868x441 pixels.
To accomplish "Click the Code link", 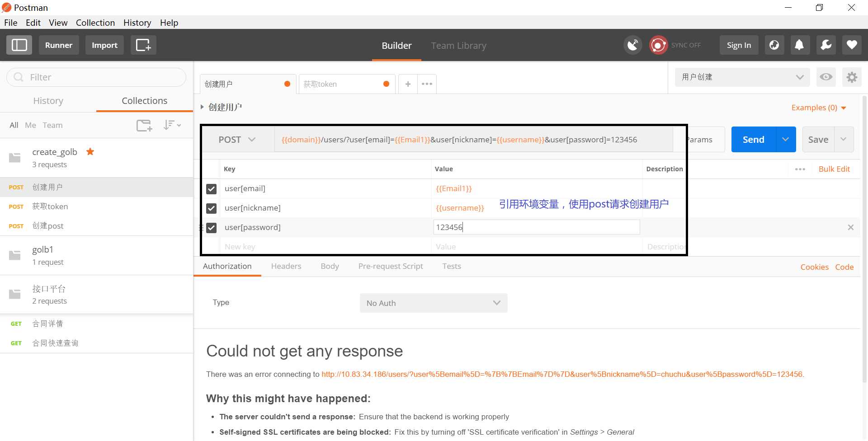I will [x=844, y=267].
